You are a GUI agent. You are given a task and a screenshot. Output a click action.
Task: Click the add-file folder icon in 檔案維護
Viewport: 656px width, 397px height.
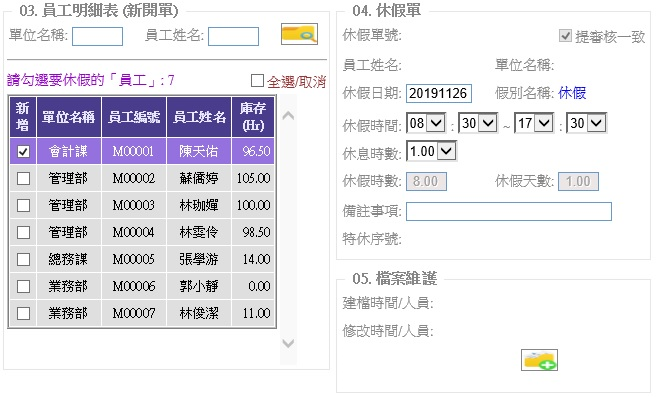(x=539, y=360)
